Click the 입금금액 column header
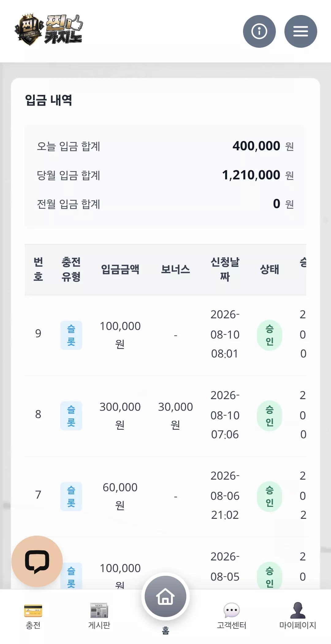Image resolution: width=331 pixels, height=644 pixels. pyautogui.click(x=120, y=269)
